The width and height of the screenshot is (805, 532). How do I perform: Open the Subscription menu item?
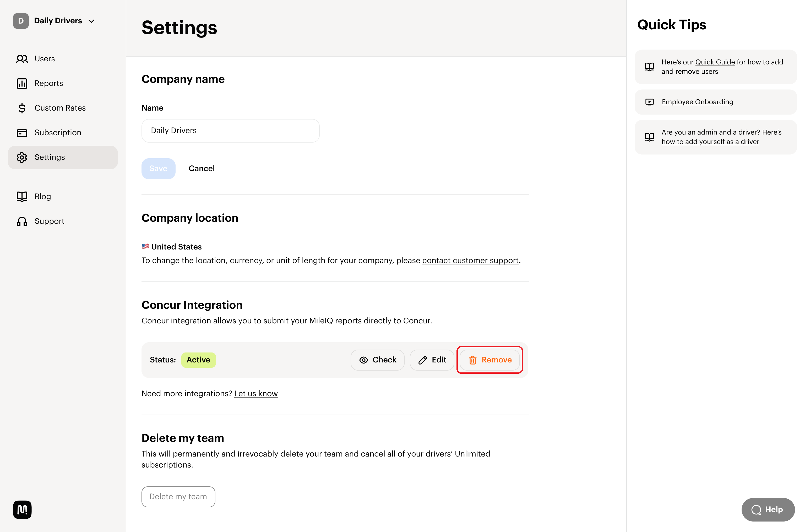pos(58,133)
